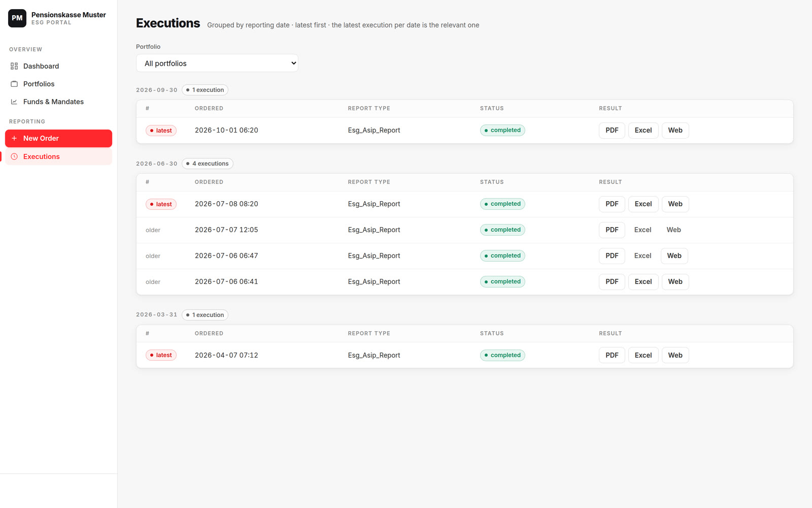Click the Pensionskasse Muster title

coord(69,15)
